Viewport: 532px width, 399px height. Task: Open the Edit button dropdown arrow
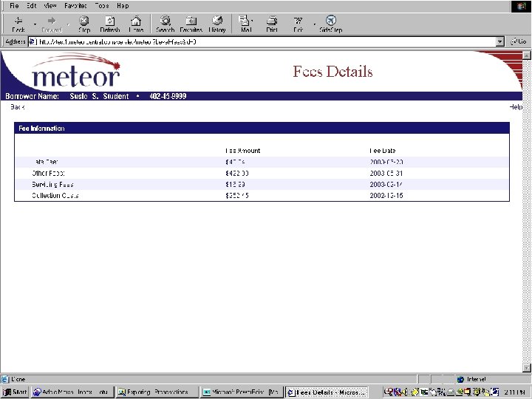tap(314, 24)
